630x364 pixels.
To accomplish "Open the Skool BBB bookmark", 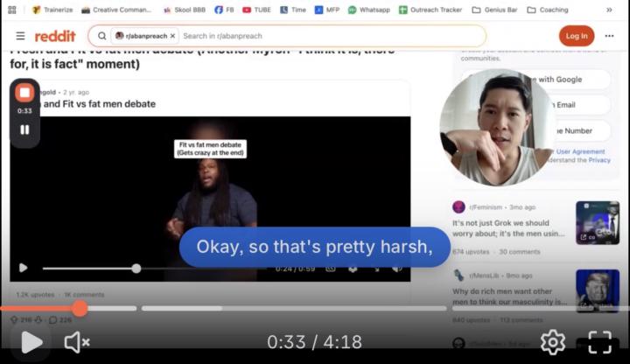I will click(184, 10).
